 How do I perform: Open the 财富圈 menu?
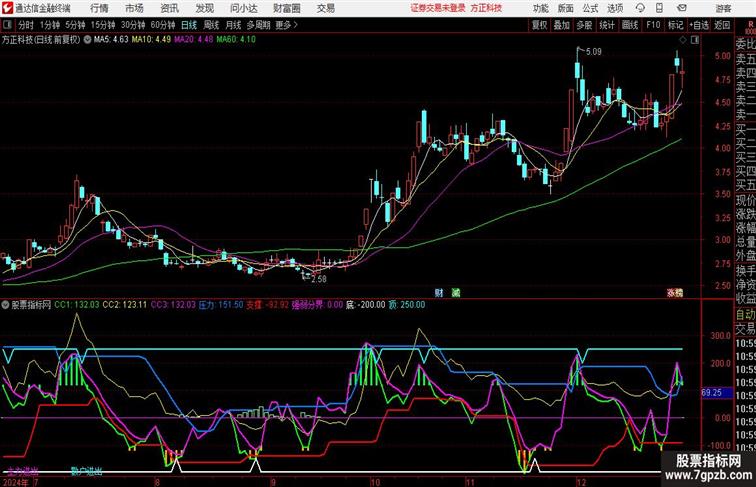(x=287, y=8)
